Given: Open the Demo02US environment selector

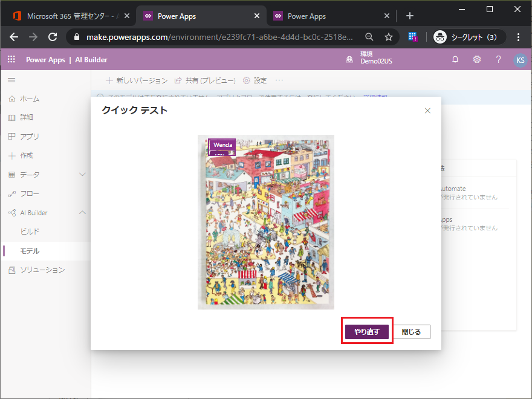Looking at the screenshot, I should pos(376,57).
